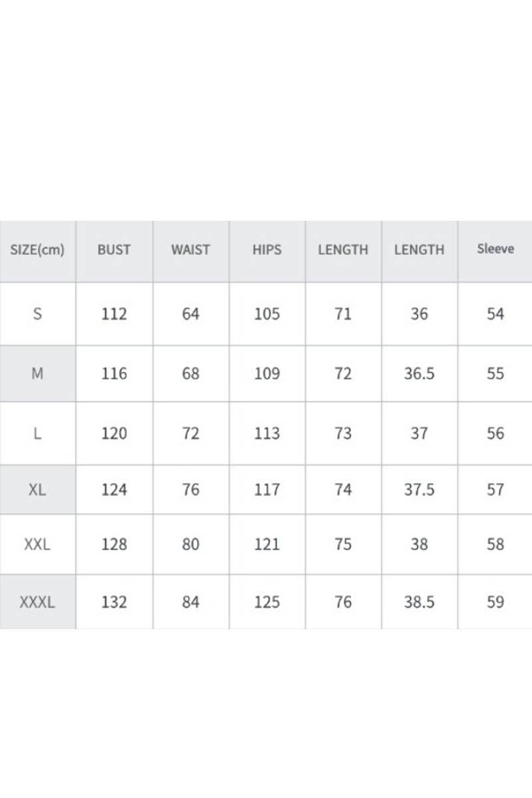Click the Sleeve column header

click(x=495, y=249)
